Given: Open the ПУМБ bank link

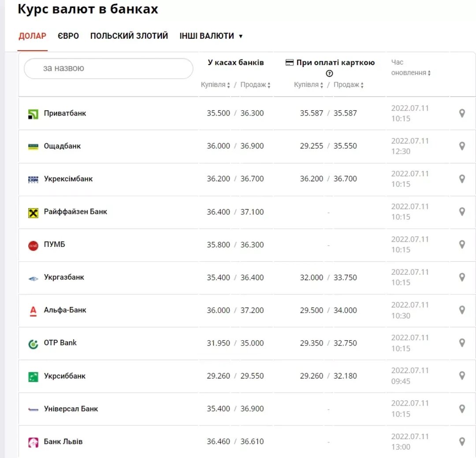Looking at the screenshot, I should click(55, 245).
